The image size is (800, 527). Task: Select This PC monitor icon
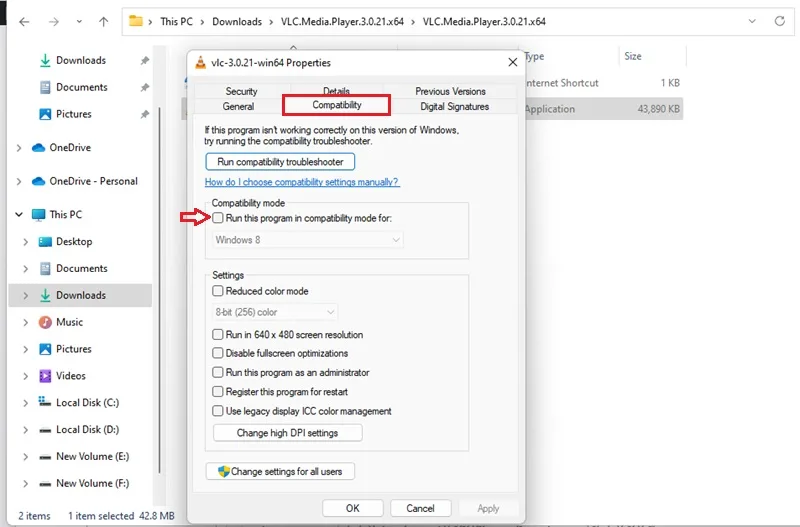[38, 215]
